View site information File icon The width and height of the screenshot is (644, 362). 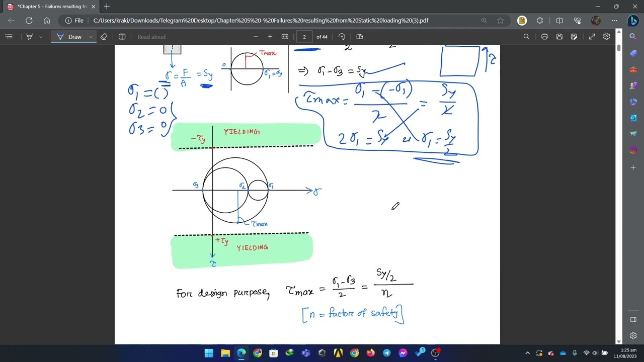point(74,21)
